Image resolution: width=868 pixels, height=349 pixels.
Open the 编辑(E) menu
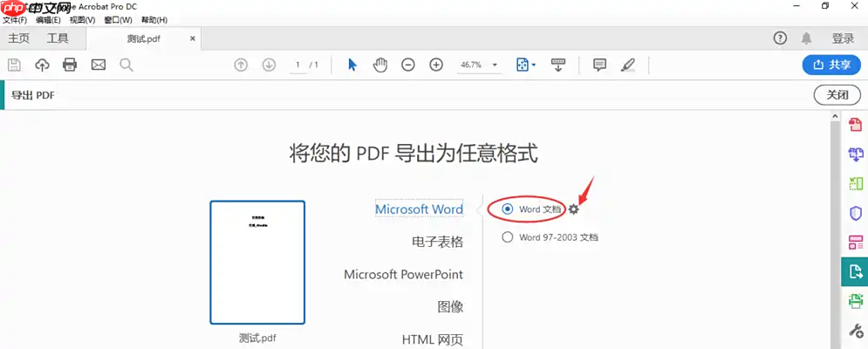point(48,20)
